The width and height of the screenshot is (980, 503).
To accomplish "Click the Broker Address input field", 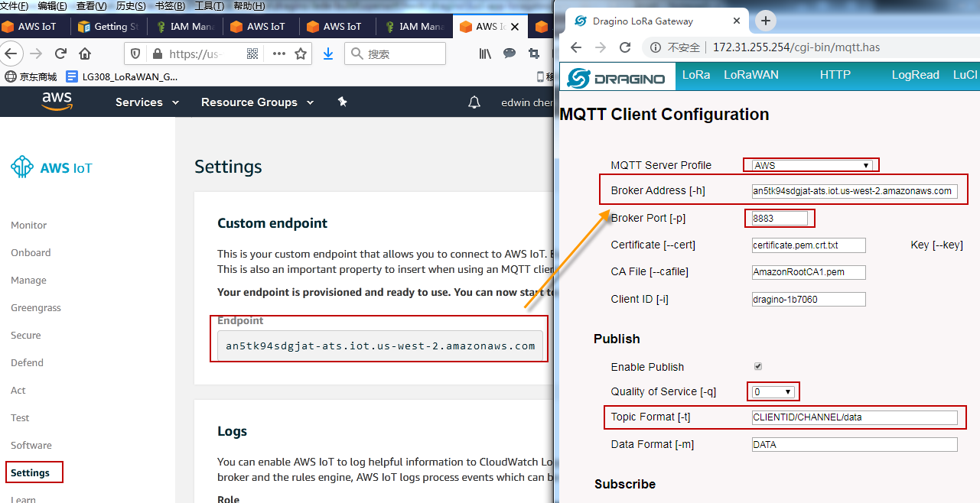I will (x=855, y=191).
